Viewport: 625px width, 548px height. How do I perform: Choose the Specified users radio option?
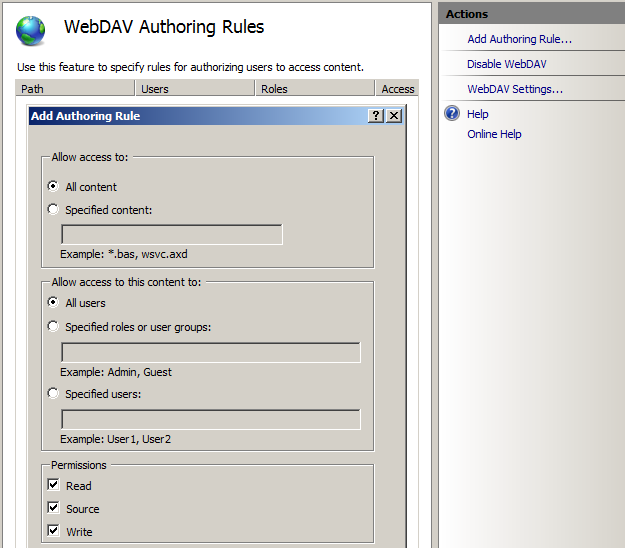[53, 393]
